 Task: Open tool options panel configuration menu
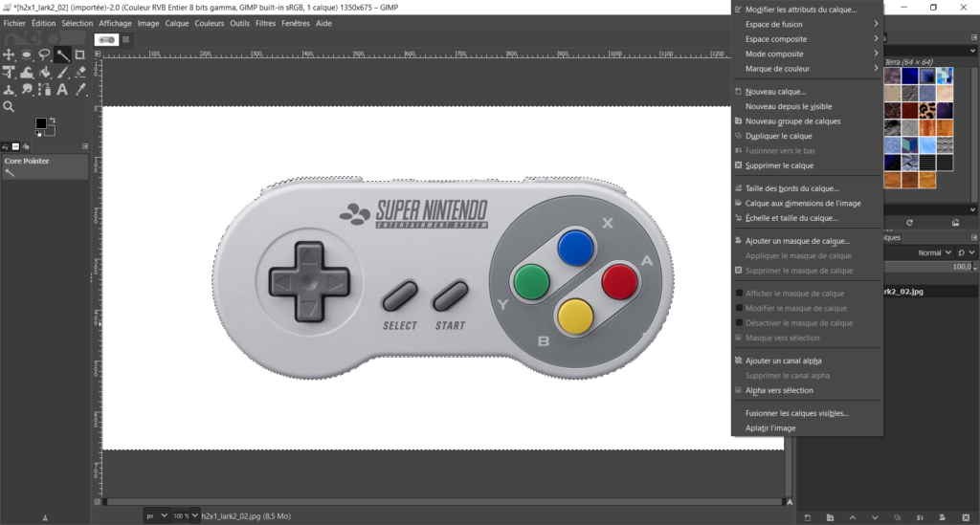click(85, 146)
